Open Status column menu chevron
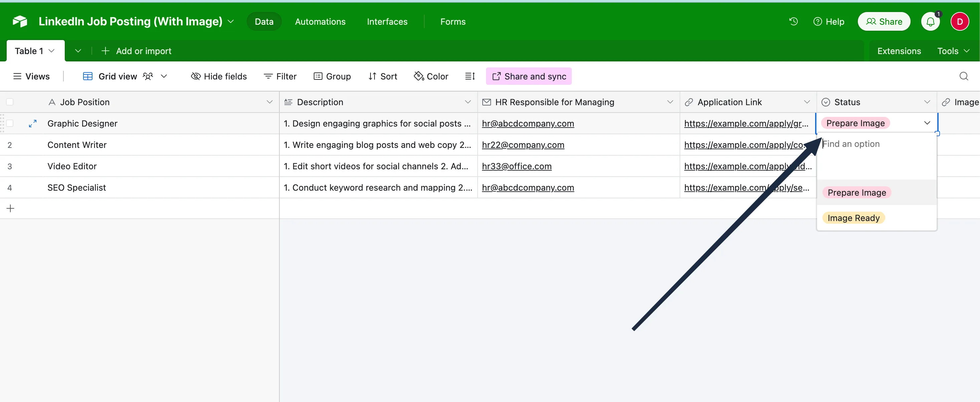 point(927,102)
